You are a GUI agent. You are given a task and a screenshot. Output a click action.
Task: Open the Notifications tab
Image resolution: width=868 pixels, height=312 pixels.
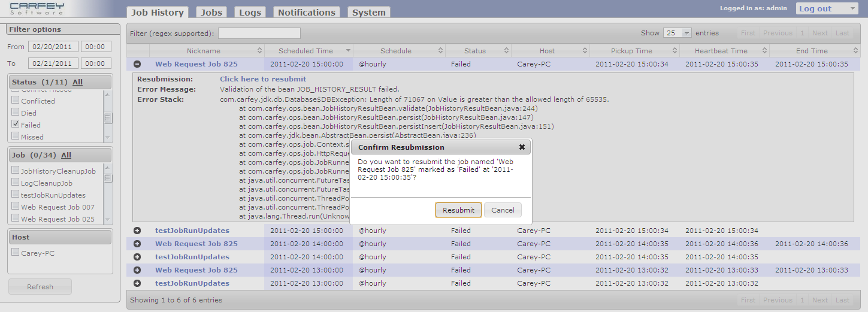pyautogui.click(x=306, y=13)
